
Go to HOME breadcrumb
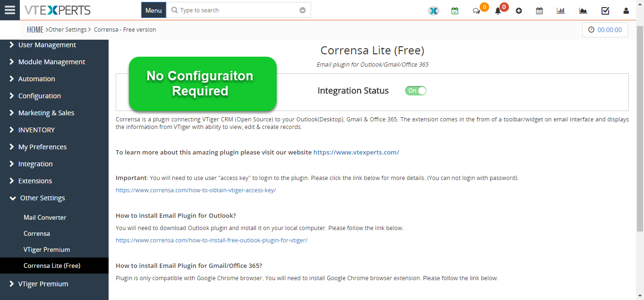tap(35, 29)
